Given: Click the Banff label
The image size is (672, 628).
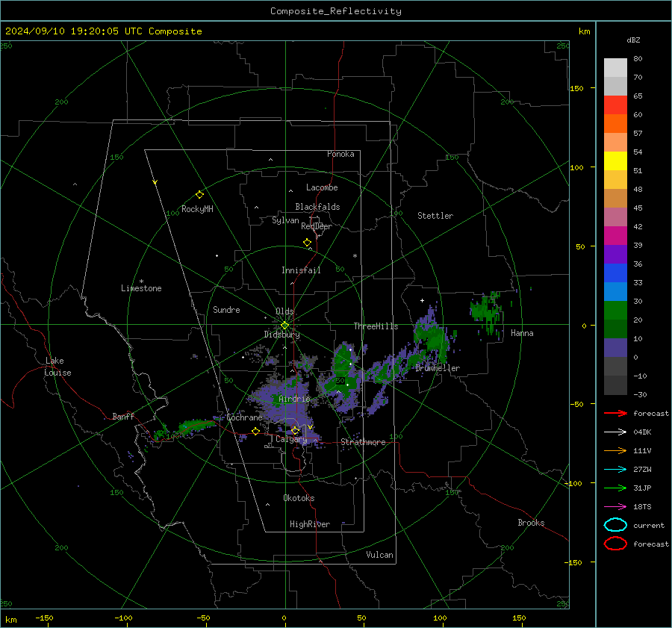Looking at the screenshot, I should click(x=123, y=416).
